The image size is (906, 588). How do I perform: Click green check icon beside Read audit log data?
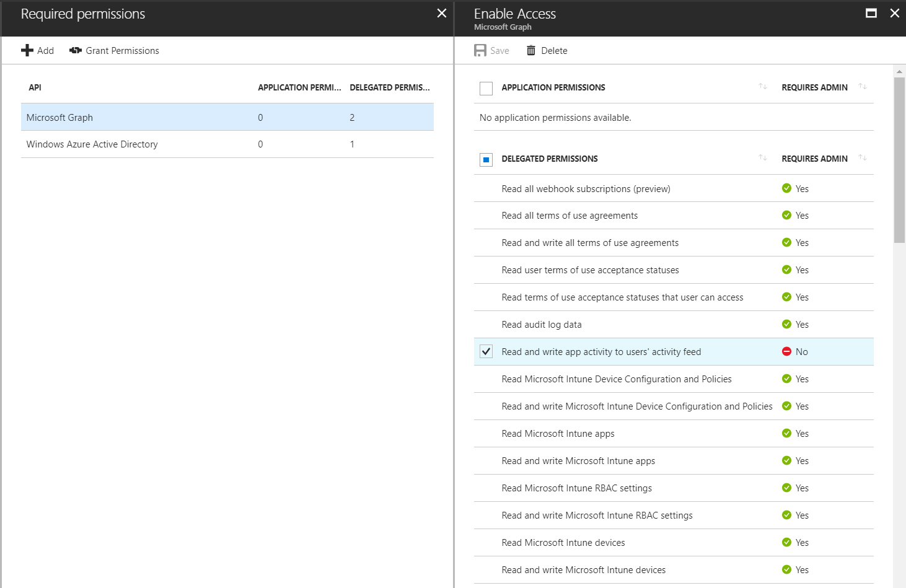click(x=786, y=325)
